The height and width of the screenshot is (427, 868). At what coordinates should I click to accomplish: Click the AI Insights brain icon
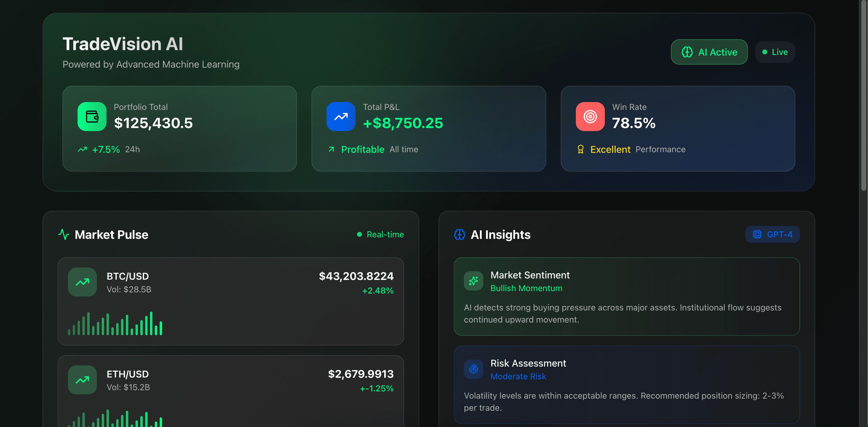click(x=459, y=234)
